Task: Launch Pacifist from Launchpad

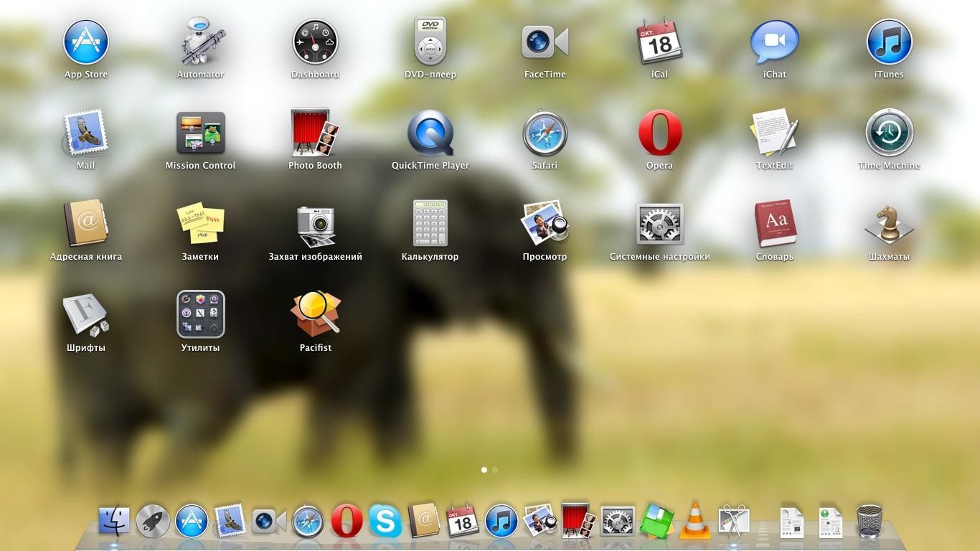Action: 316,314
